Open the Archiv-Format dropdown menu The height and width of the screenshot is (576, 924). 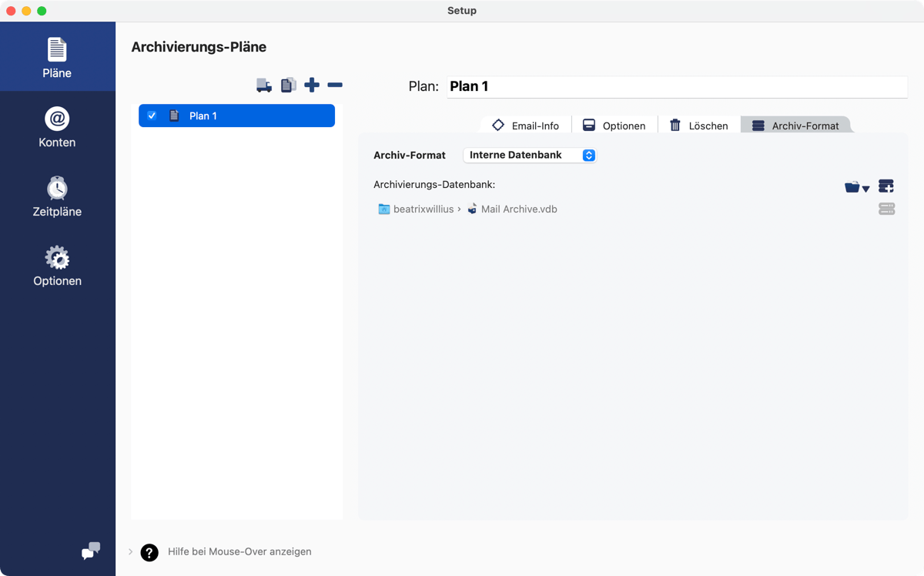tap(530, 155)
